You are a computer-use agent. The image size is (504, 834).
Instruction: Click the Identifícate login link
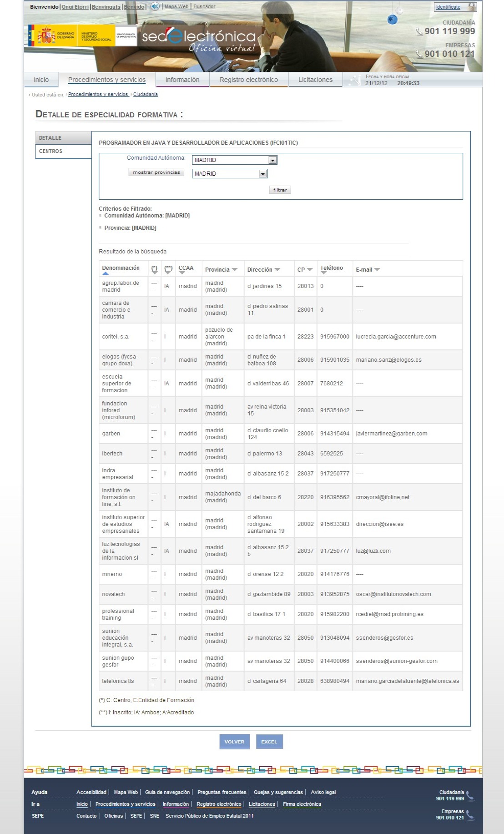pos(448,7)
